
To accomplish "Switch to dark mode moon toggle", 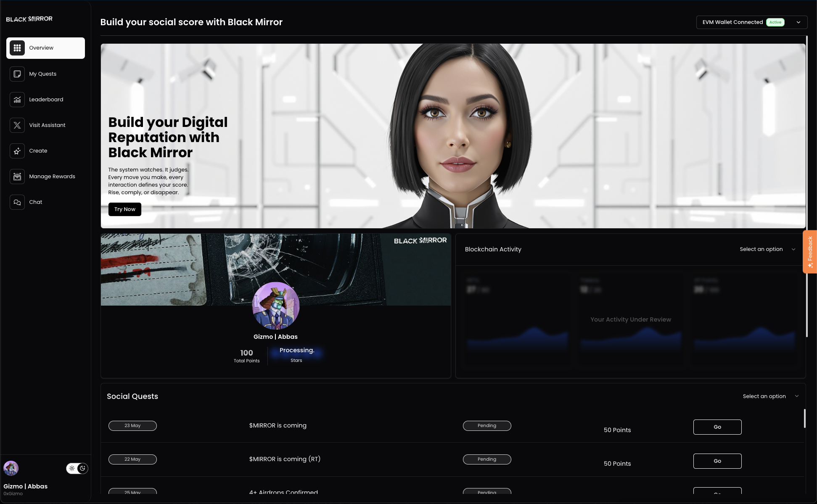I will (82, 468).
